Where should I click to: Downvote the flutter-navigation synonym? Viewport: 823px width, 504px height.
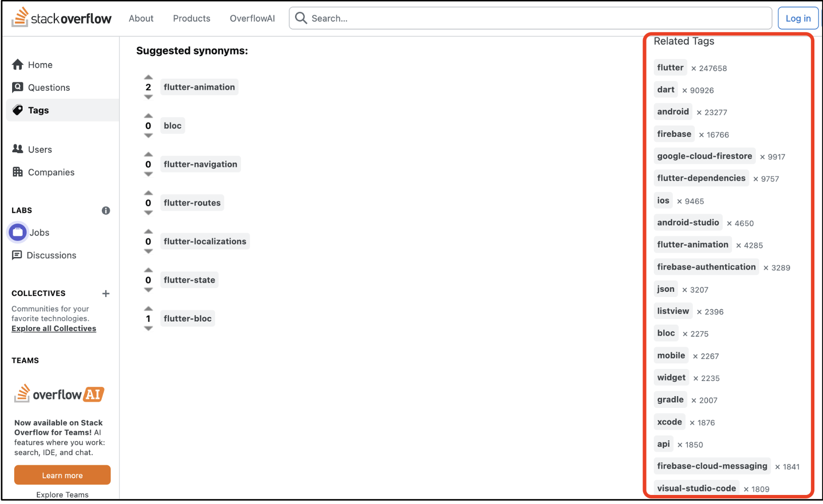click(148, 174)
